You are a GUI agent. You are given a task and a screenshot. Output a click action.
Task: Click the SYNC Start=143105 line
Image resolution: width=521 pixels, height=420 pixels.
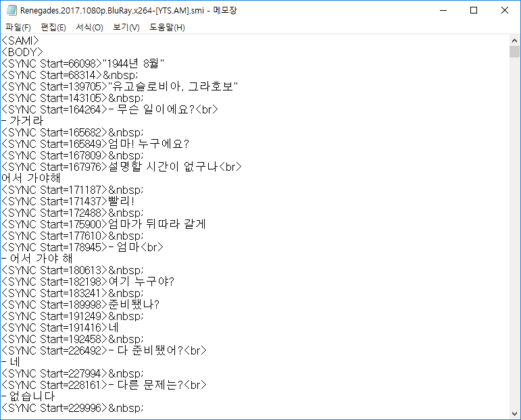(72, 98)
